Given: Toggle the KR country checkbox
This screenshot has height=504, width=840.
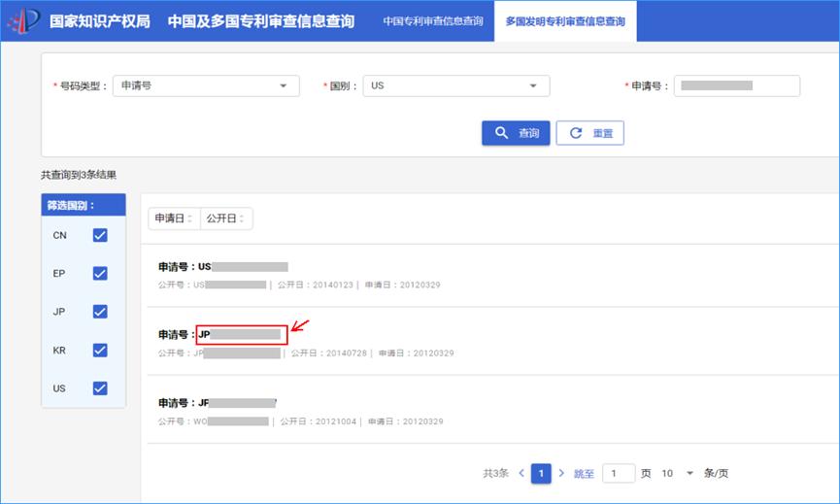Looking at the screenshot, I should coord(100,350).
